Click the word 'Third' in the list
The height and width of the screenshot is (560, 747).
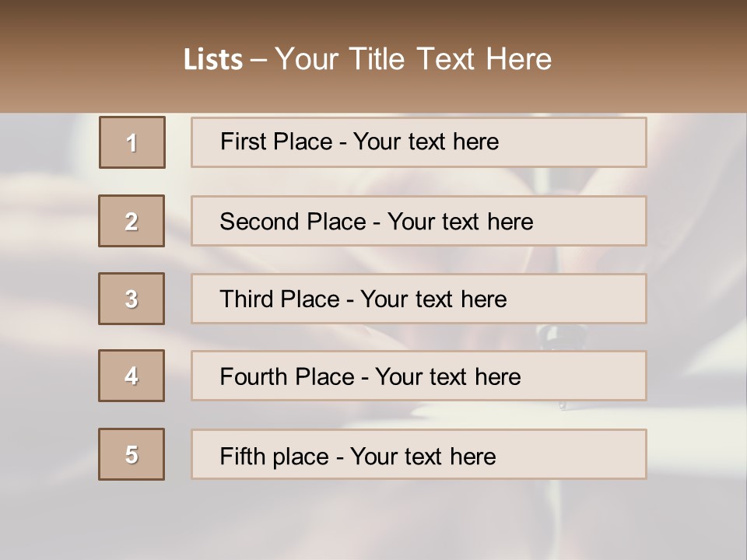pos(247,299)
